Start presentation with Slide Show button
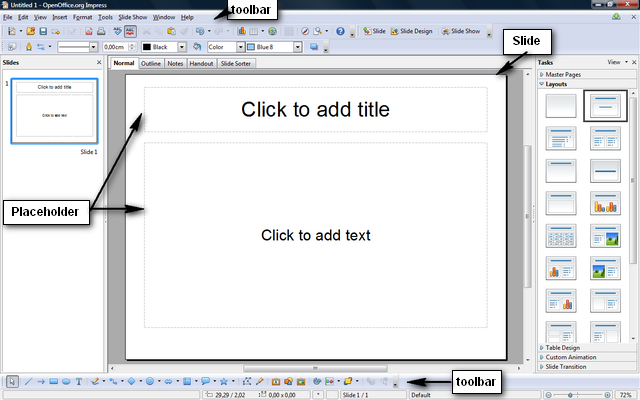Screen dimensions: 640x400 coord(461,31)
